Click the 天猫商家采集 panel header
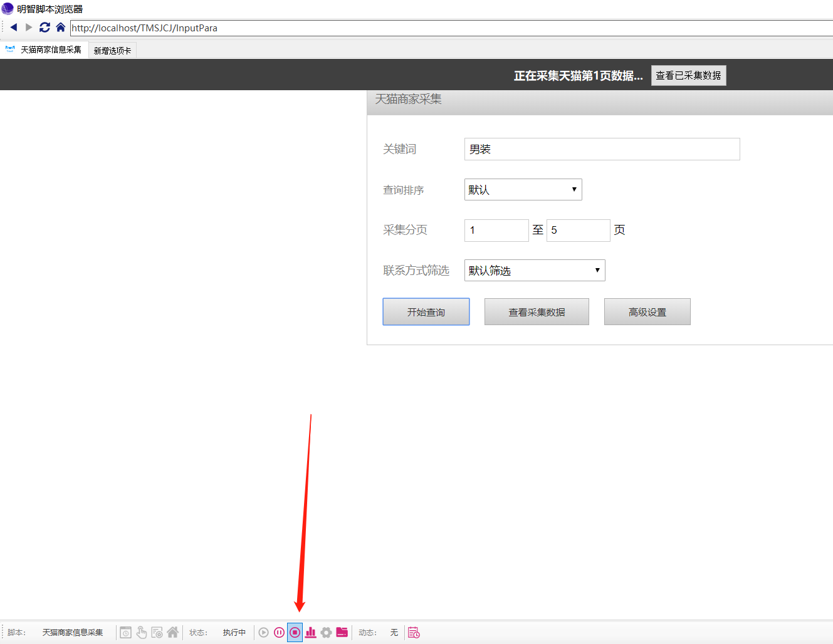Screen dimensions: 833x644 tap(600, 101)
